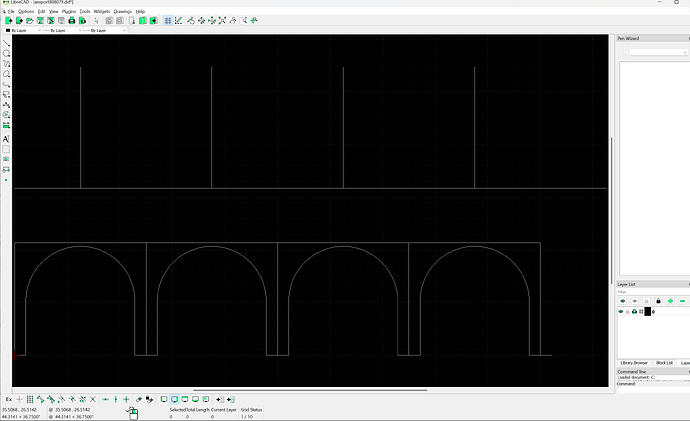The image size is (690, 421).
Task: Lock all layers black padlock button
Action: coord(658,301)
